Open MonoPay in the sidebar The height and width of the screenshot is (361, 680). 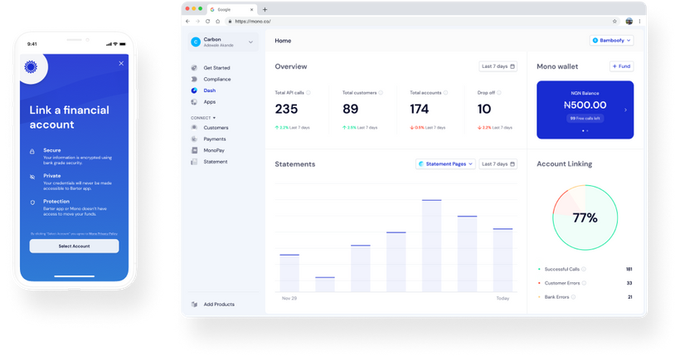click(214, 150)
